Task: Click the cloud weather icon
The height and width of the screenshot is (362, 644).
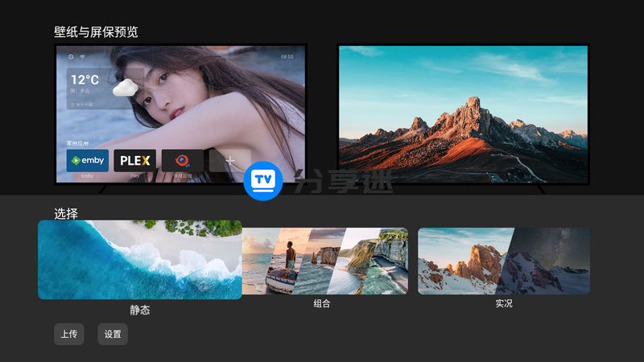Action: tap(124, 87)
